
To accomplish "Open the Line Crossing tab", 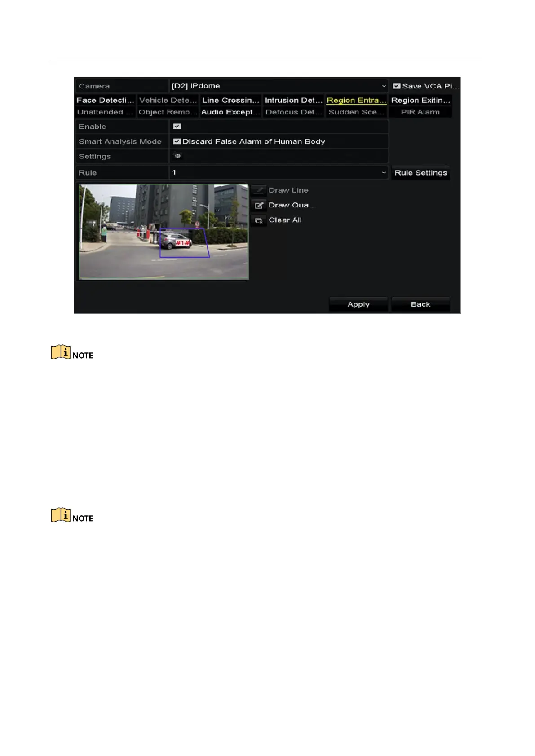I will click(x=230, y=100).
